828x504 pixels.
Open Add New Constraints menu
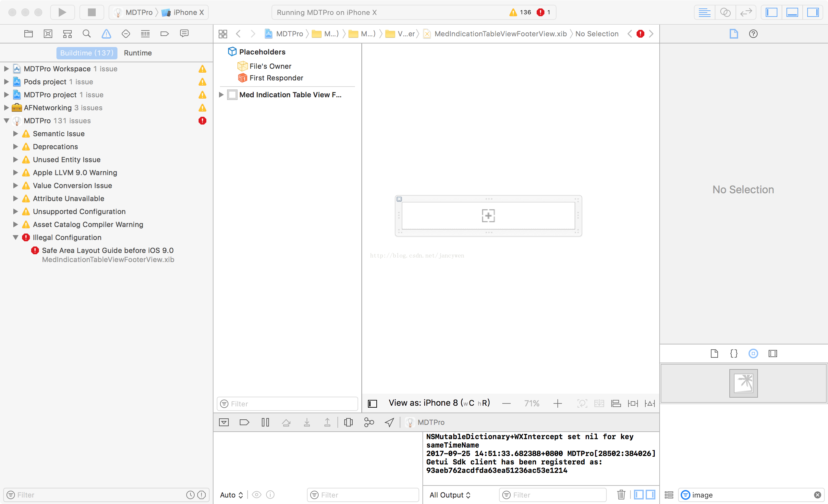[x=633, y=403]
